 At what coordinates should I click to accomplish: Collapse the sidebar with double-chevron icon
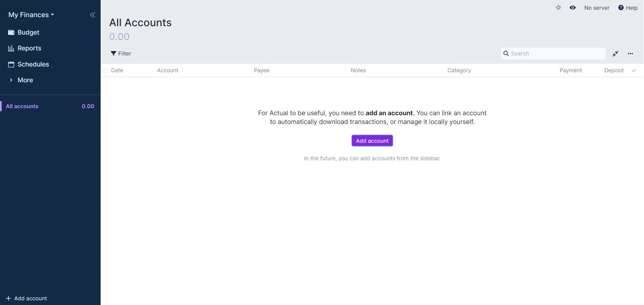tap(93, 15)
